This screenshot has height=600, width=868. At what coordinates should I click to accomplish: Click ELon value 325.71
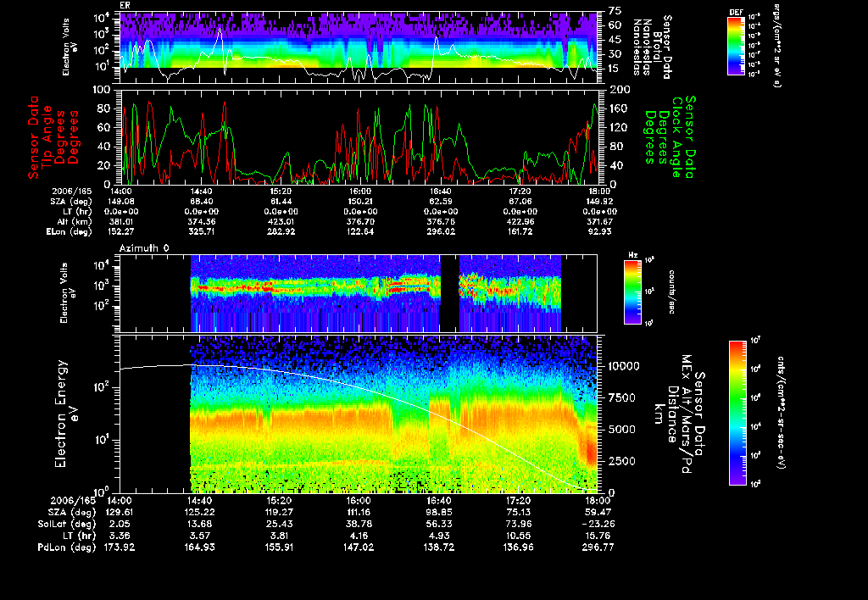click(x=202, y=232)
